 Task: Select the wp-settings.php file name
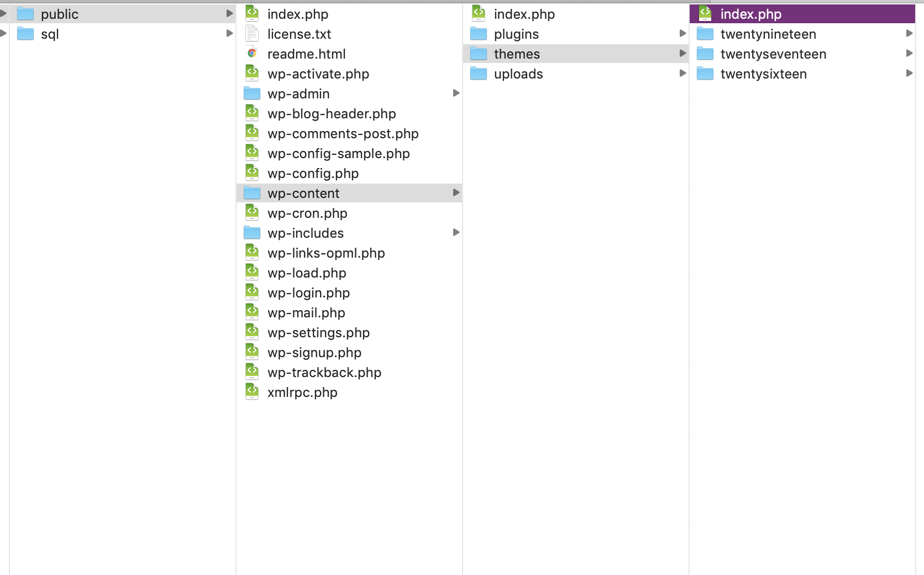[x=319, y=333]
